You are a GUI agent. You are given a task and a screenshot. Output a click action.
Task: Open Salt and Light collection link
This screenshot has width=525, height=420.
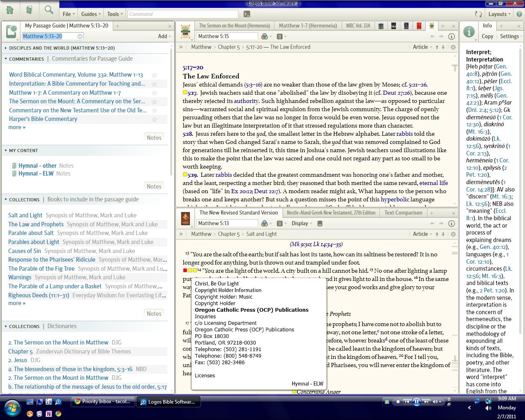click(25, 215)
